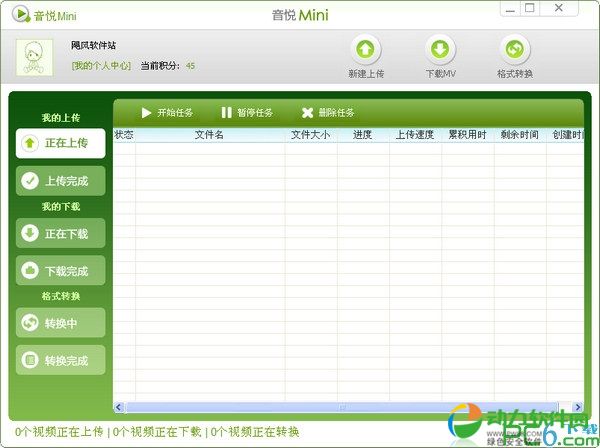This screenshot has height=448, width=600.
Task: Click the horizontal scrollbar's left arrow
Action: pos(119,407)
